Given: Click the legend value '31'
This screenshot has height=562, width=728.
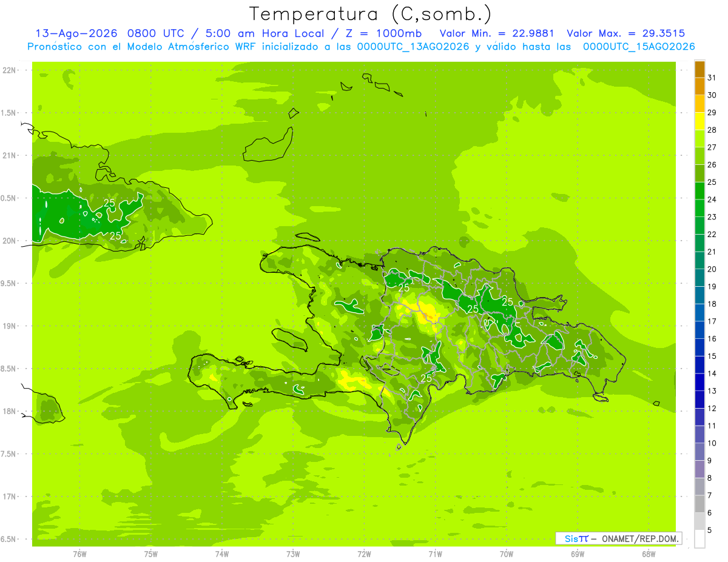Looking at the screenshot, I should click(712, 78).
